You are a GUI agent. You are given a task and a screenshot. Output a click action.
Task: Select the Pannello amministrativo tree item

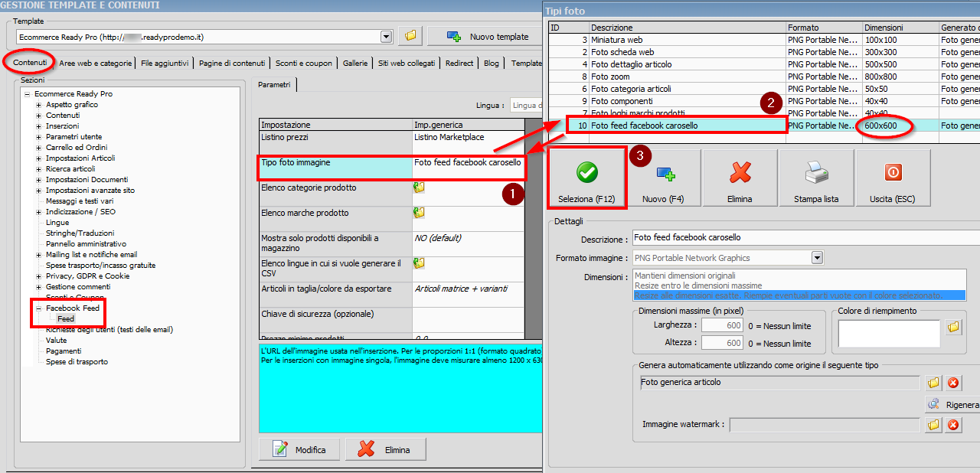point(86,244)
